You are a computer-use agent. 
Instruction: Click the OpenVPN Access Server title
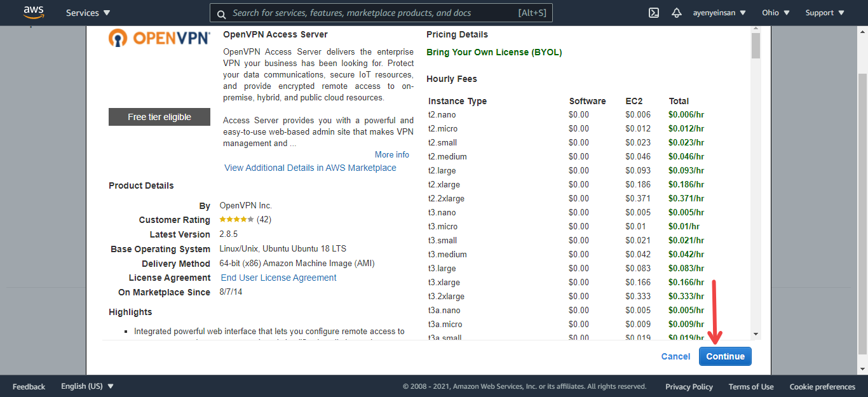pos(276,34)
